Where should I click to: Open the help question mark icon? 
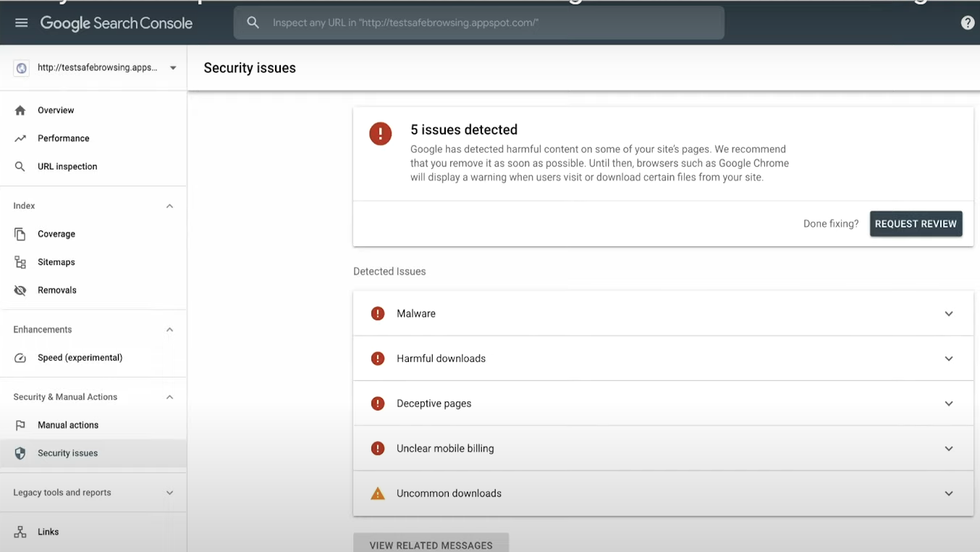point(967,22)
